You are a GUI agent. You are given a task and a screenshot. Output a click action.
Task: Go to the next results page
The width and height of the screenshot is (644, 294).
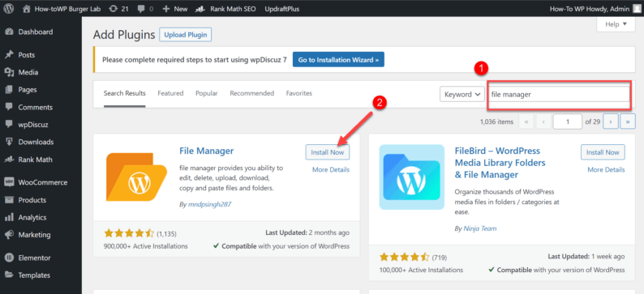[x=611, y=121]
